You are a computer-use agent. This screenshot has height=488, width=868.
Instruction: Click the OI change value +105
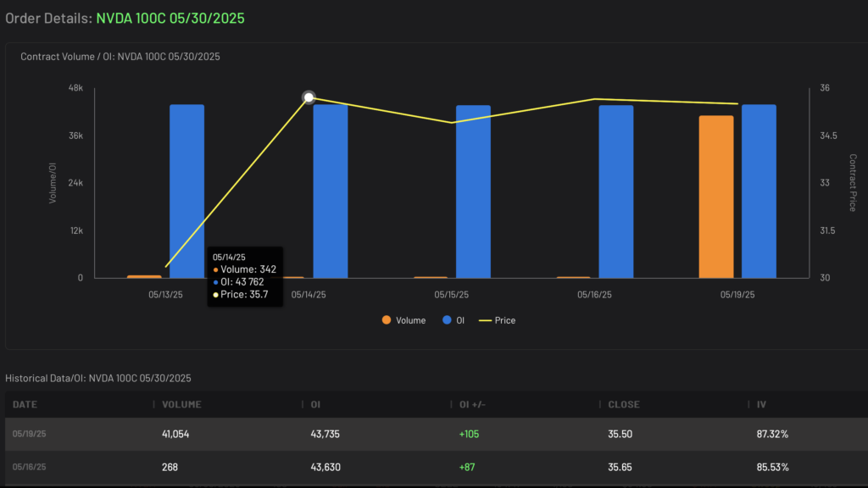[x=469, y=434]
